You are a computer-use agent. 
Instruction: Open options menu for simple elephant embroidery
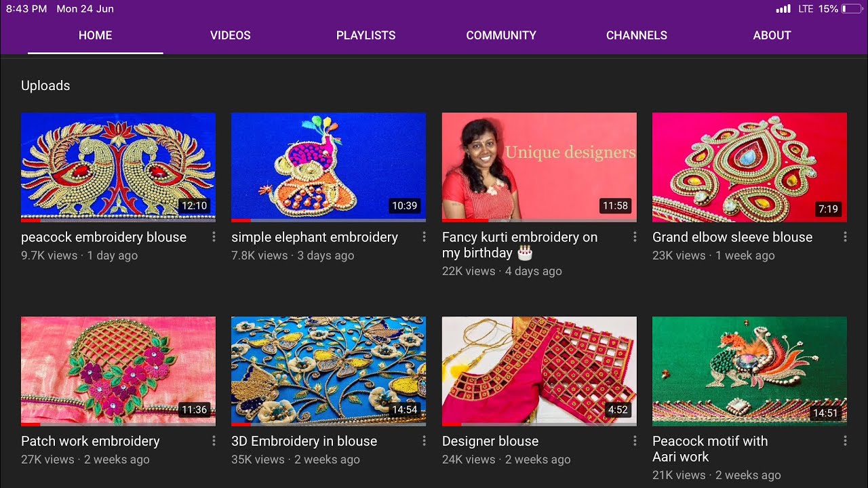tap(424, 237)
